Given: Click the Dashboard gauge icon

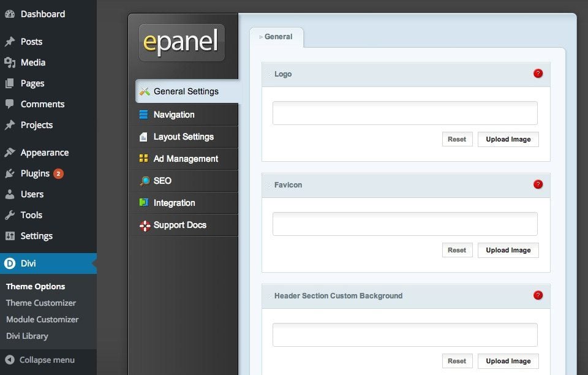Looking at the screenshot, I should coord(10,14).
